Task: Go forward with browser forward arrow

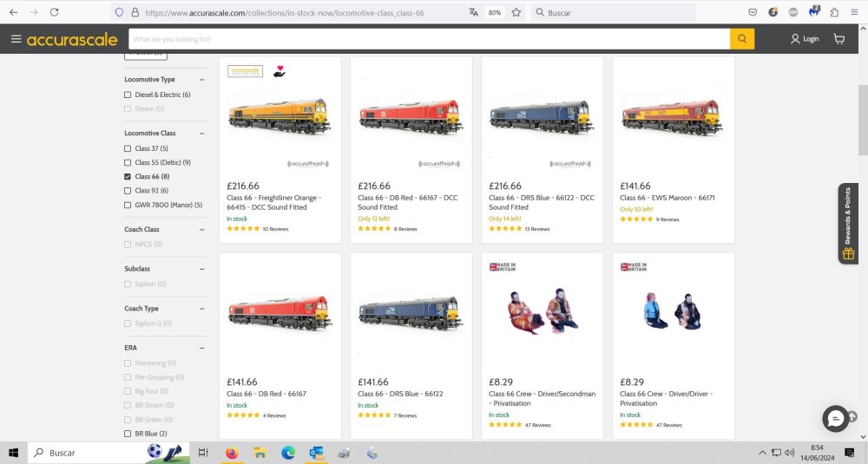Action: 34,12
